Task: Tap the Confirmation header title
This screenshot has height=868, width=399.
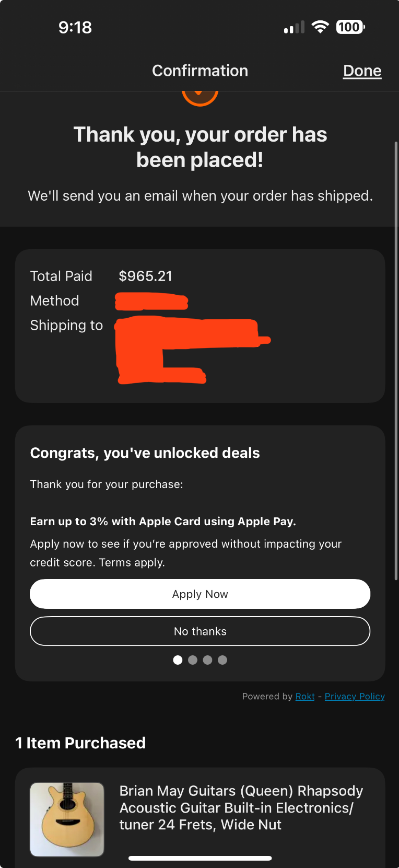Action: click(x=200, y=71)
